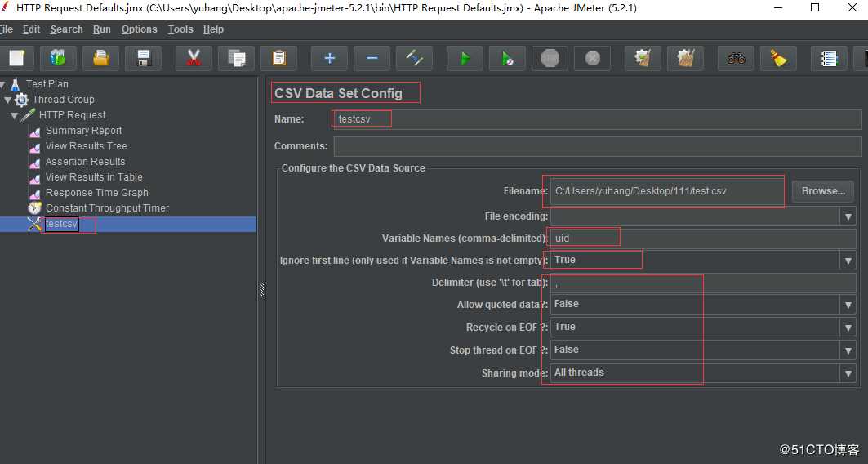
Task: Click Start no pauses icon
Action: click(x=508, y=58)
